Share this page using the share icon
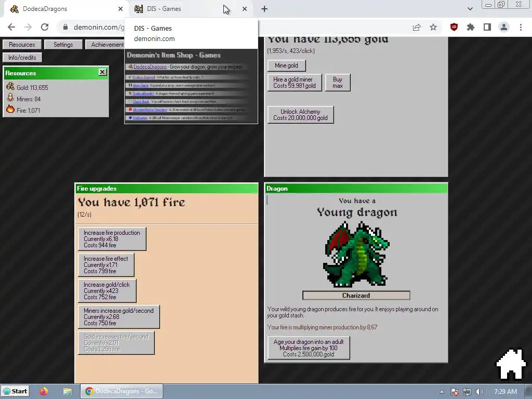 click(417, 27)
